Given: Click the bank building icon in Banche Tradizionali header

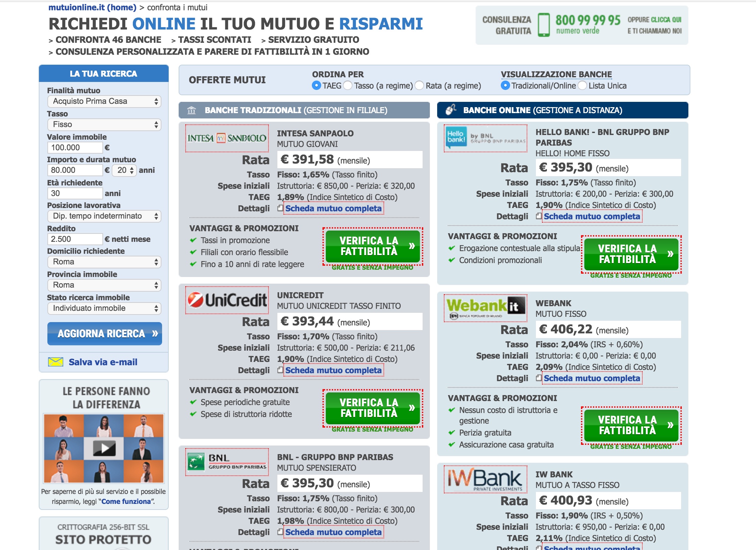Looking at the screenshot, I should 191,110.
